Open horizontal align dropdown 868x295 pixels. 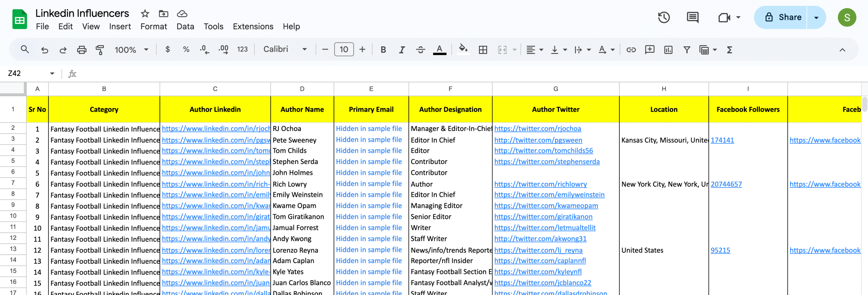coord(535,50)
